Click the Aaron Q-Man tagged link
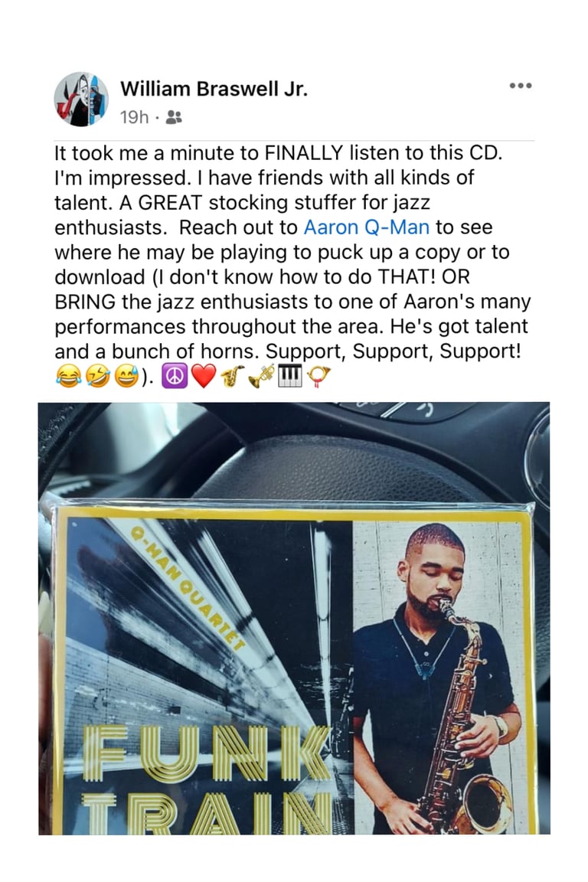This screenshot has height=882, width=588. [366, 227]
